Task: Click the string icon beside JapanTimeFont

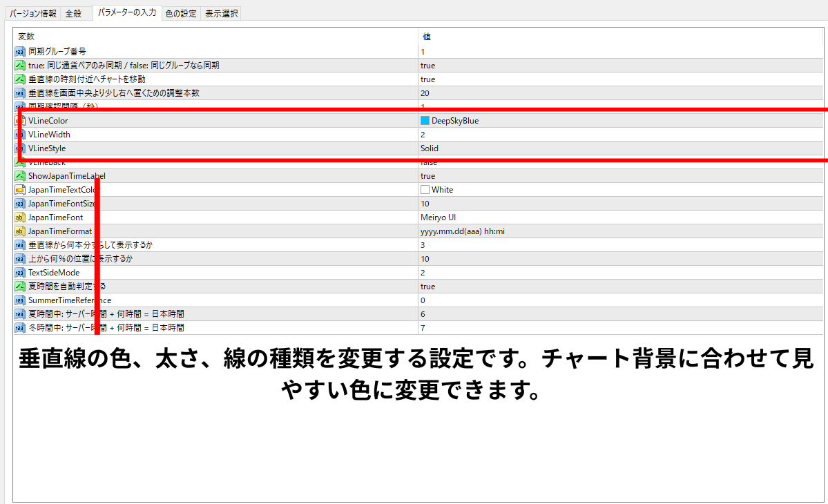Action: coord(19,217)
